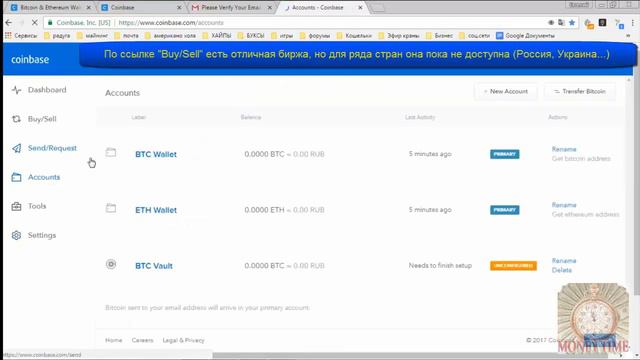Open the BTC Wallet account link
The image size is (640, 360).
[x=156, y=154]
